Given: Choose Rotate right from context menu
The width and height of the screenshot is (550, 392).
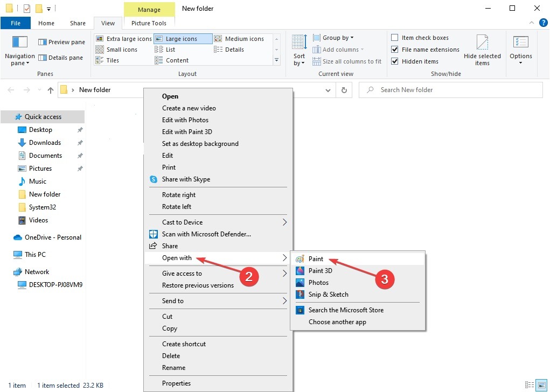Looking at the screenshot, I should click(x=218, y=195).
